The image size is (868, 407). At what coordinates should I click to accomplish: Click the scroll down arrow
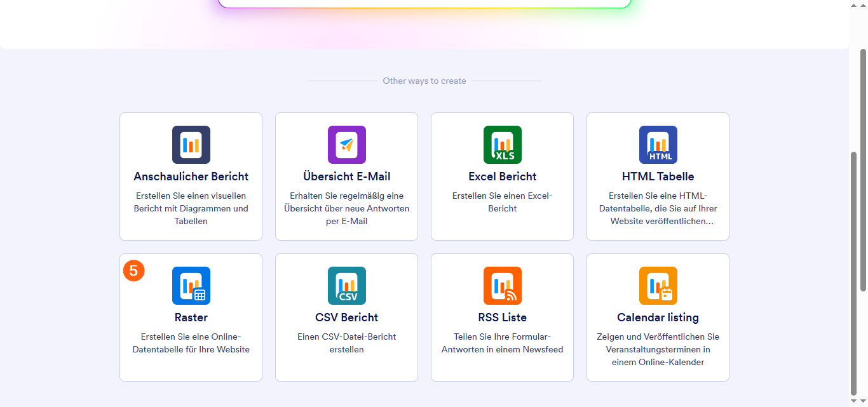tap(854, 401)
